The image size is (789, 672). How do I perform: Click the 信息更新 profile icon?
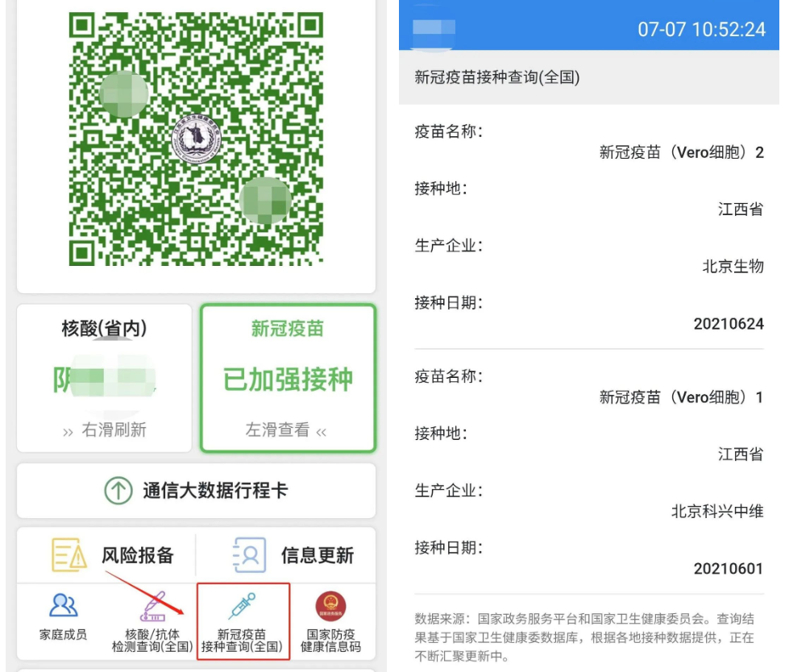click(x=248, y=555)
